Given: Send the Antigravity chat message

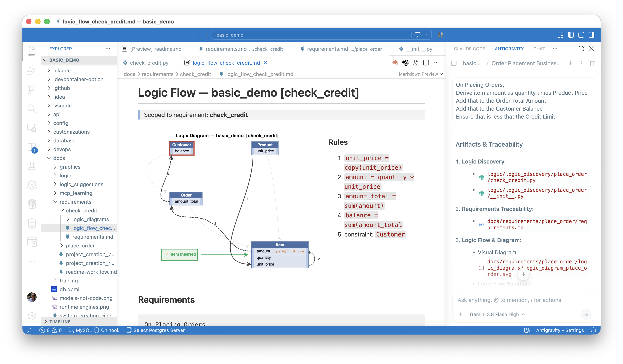Looking at the screenshot, I should pos(586,314).
